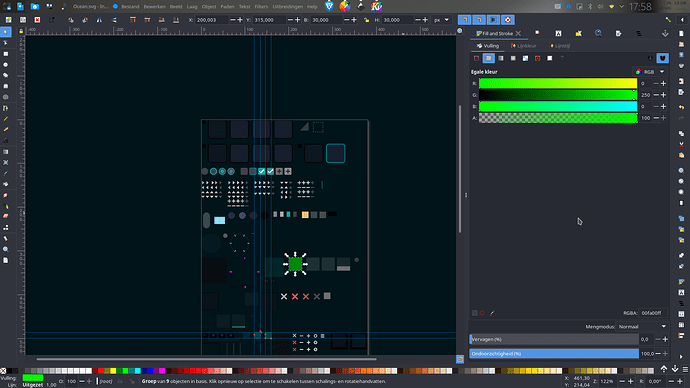The width and height of the screenshot is (690, 388).
Task: Click the New document icon
Action: pyautogui.click(x=681, y=33)
